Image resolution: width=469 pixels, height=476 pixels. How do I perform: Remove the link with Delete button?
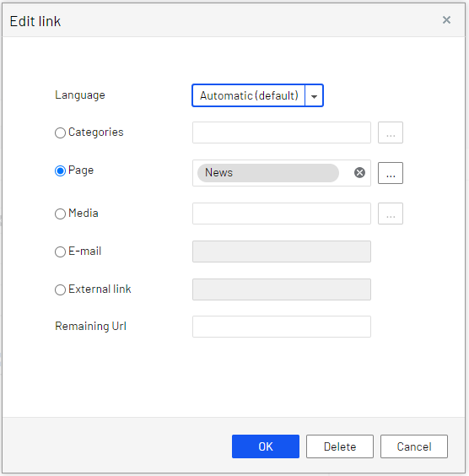[340, 446]
